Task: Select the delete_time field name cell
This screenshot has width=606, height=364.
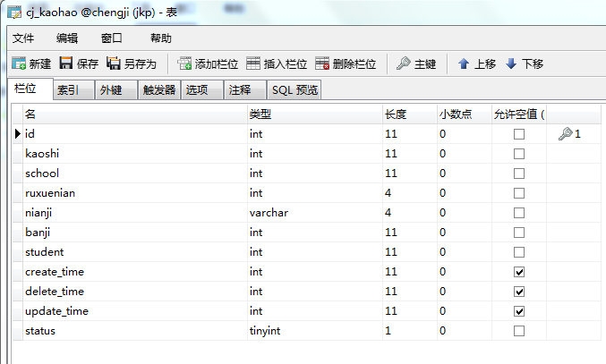Action: point(135,292)
